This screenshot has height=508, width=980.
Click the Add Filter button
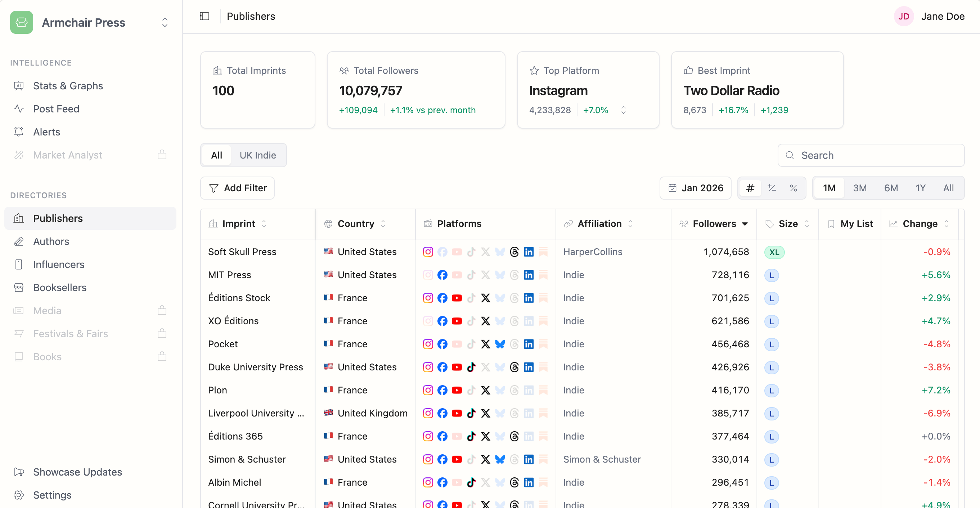pyautogui.click(x=237, y=188)
